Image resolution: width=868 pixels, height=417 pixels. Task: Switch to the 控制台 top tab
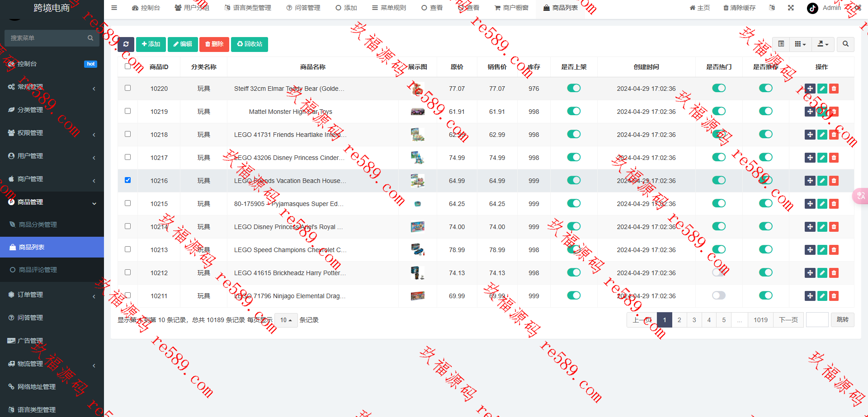(146, 8)
